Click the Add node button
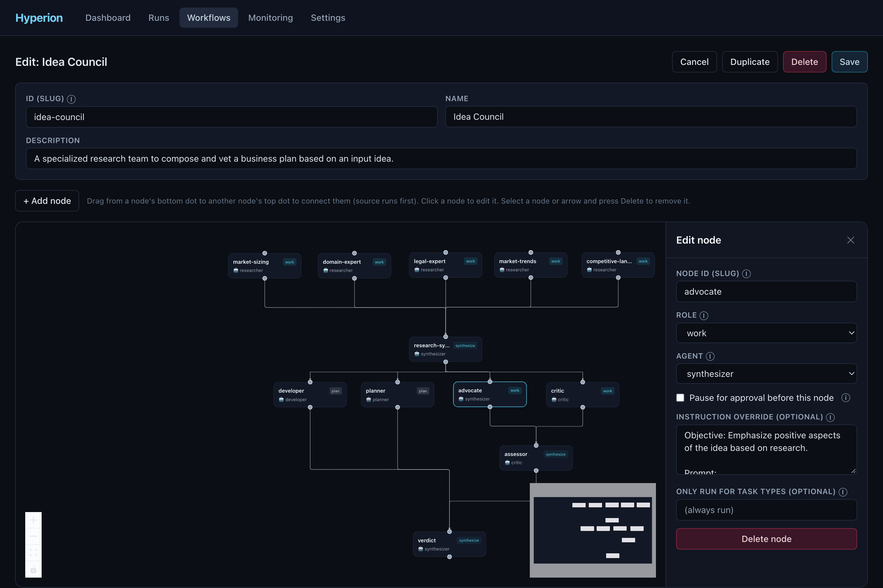 coord(47,201)
